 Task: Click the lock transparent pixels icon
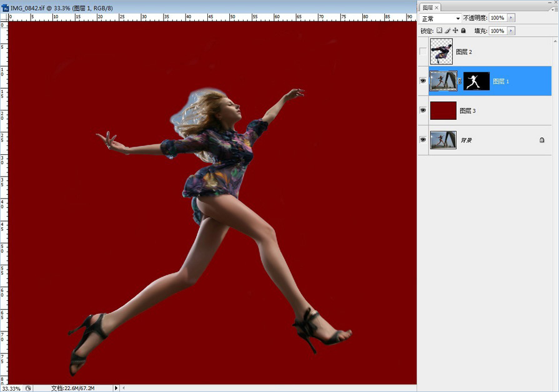439,31
